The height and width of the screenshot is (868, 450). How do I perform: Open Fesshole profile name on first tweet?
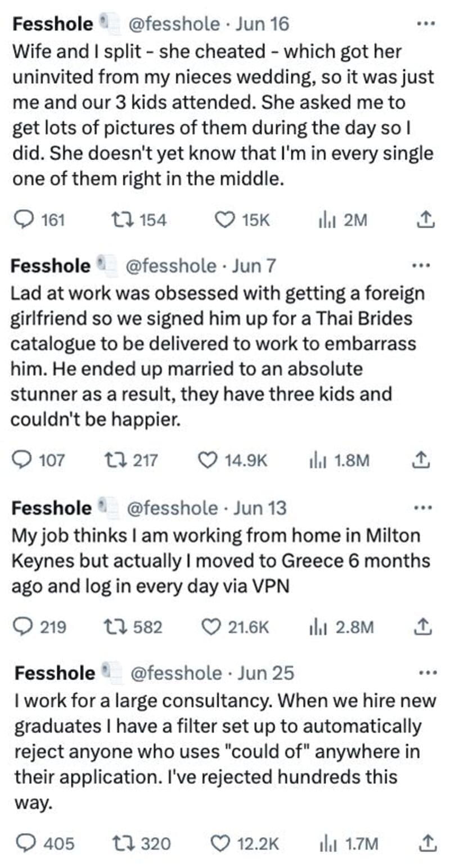click(x=53, y=24)
